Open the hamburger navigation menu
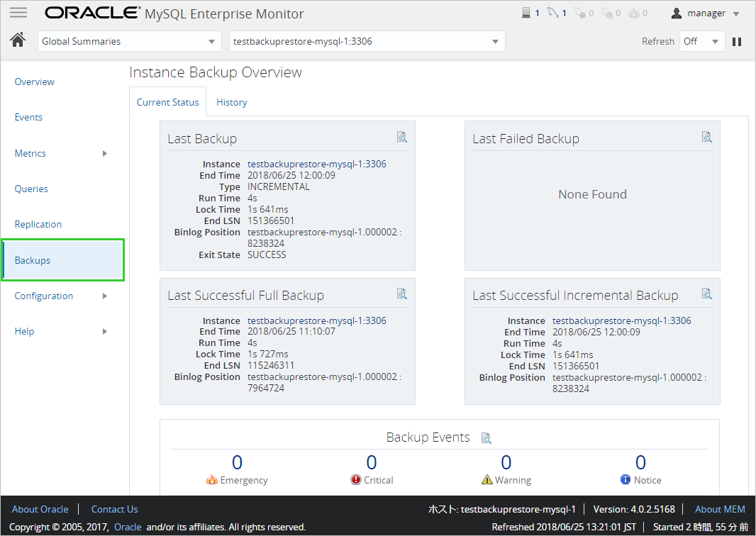Screen dimensions: 756x536 18,13
